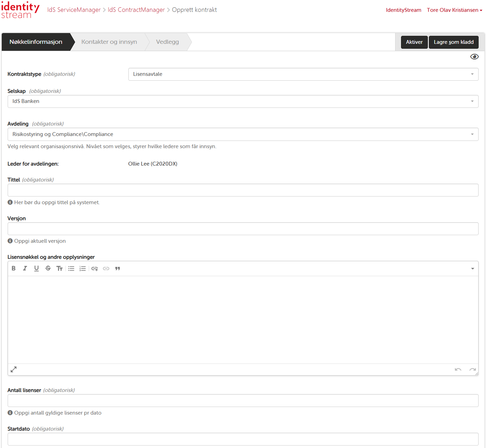
Task: Click the Lagre som kladd button
Action: [x=453, y=42]
